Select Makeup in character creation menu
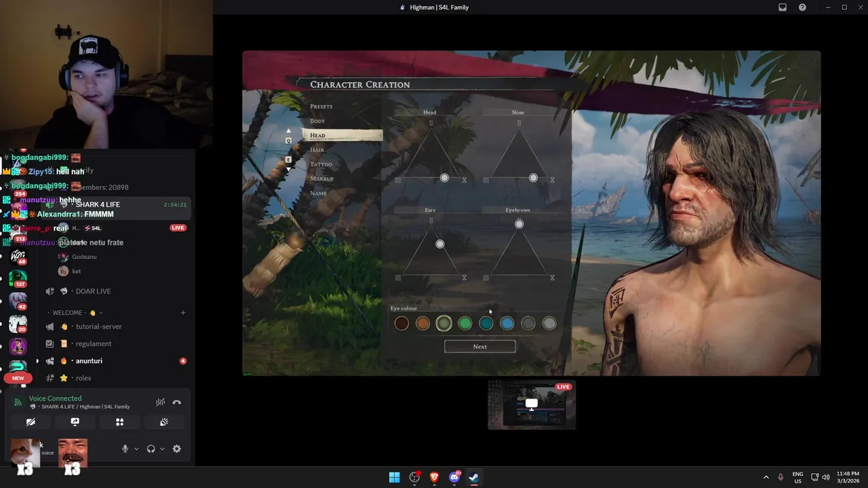 tap(321, 178)
